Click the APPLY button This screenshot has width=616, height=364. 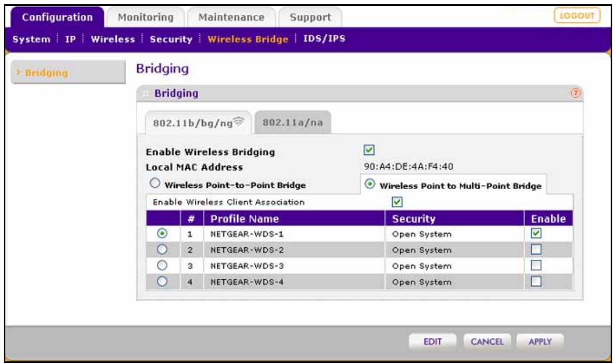click(x=540, y=342)
